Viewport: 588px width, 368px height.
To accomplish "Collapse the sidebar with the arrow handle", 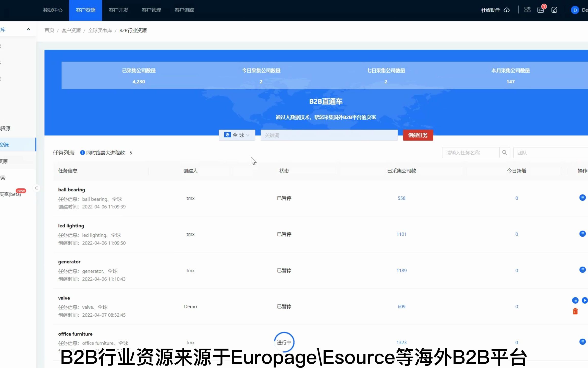I will (x=36, y=188).
